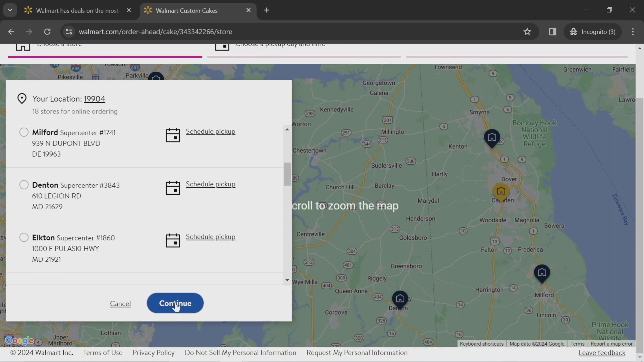Open the Incognito (3) profile button

click(x=593, y=32)
